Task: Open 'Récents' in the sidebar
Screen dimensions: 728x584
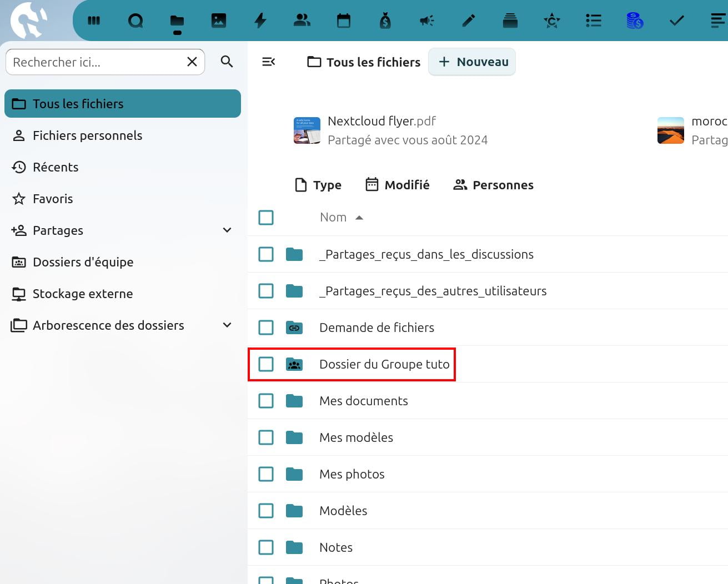Action: (x=123, y=167)
